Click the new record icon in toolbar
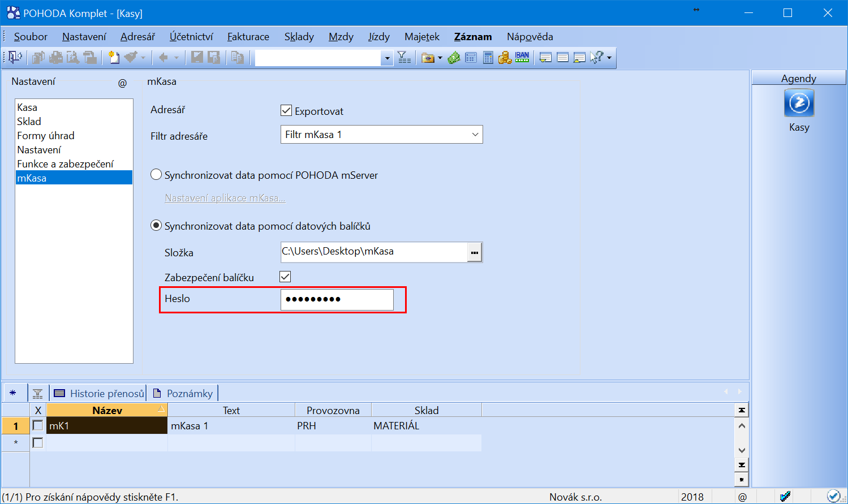 [114, 57]
